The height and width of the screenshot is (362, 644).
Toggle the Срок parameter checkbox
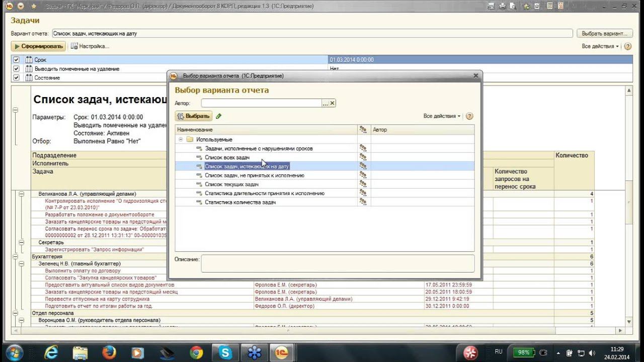(16, 60)
